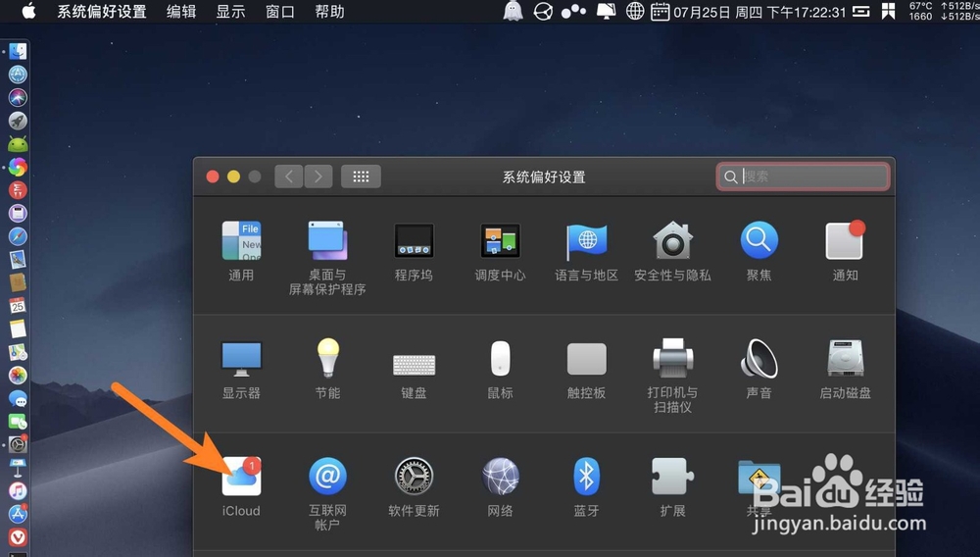Screen dimensions: 980x557
Task: Click the back navigation arrow
Action: (x=289, y=177)
